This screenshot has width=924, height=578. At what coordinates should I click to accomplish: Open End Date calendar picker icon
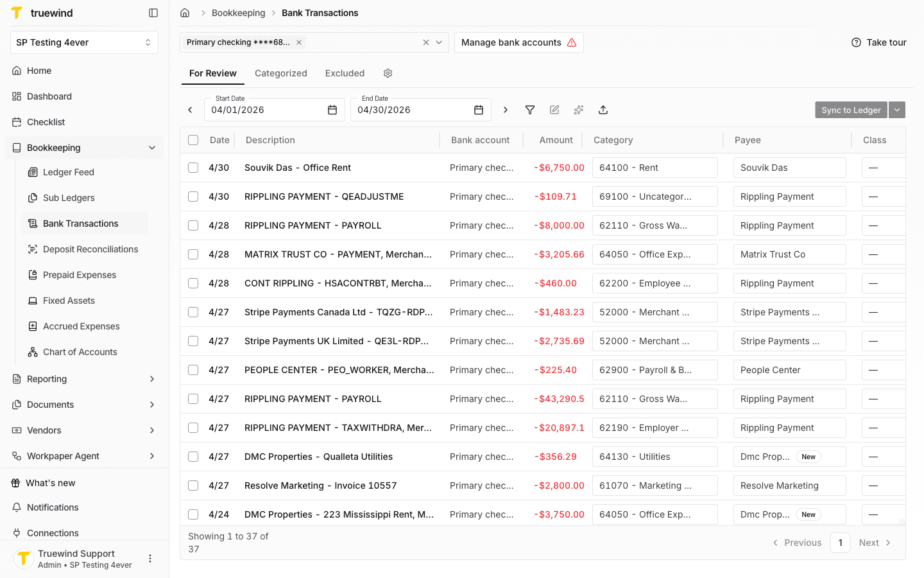pos(479,110)
